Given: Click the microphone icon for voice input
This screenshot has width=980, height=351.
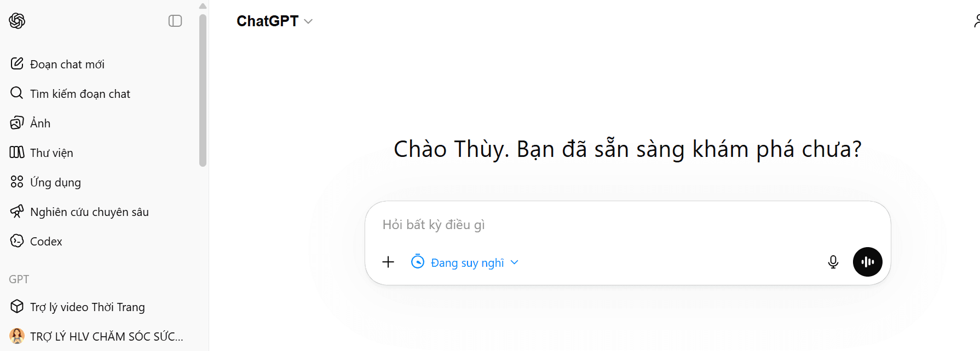Looking at the screenshot, I should [833, 262].
